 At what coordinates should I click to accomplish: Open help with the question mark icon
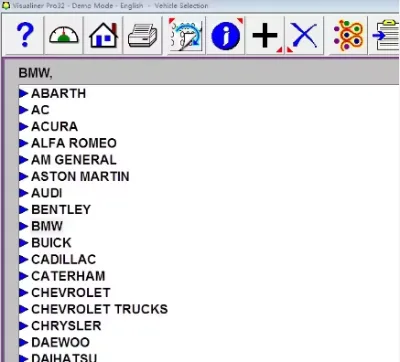24,35
